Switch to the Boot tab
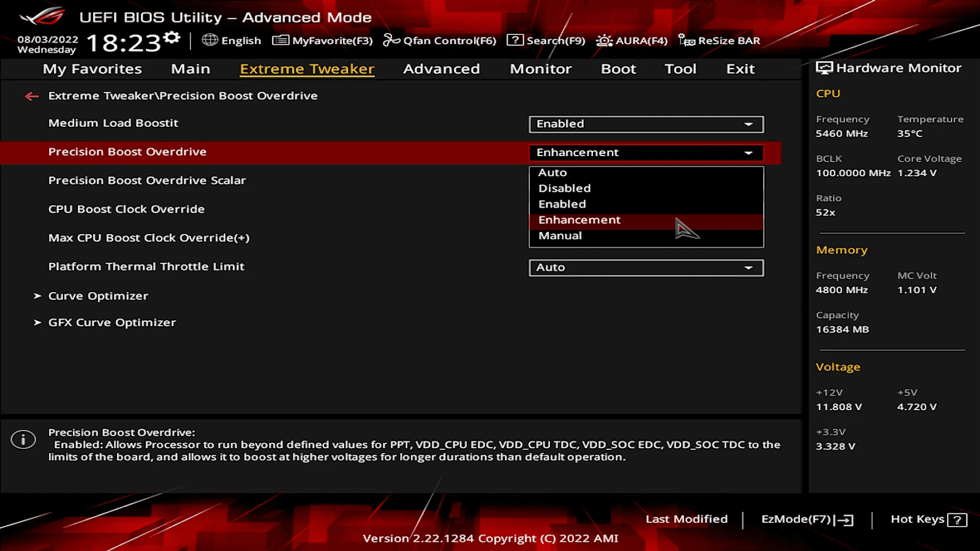The width and height of the screenshot is (980, 551). click(x=619, y=69)
